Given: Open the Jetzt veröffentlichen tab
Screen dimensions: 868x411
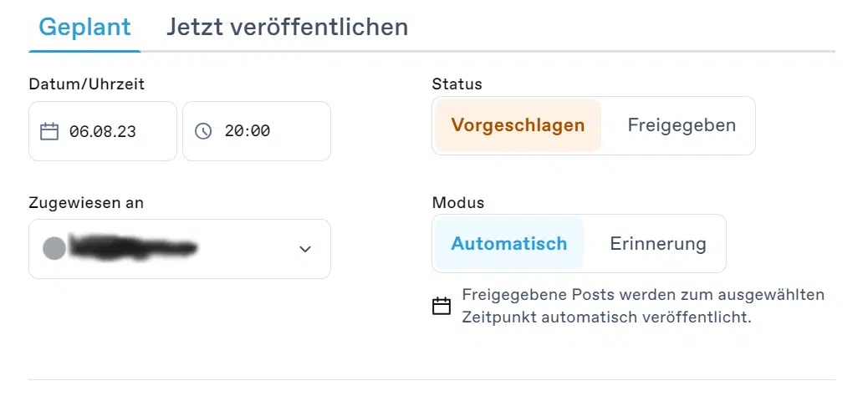Looking at the screenshot, I should coord(287,27).
